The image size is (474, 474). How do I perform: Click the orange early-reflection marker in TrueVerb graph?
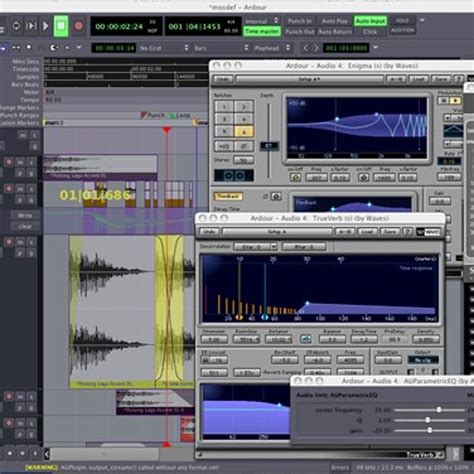(x=239, y=318)
